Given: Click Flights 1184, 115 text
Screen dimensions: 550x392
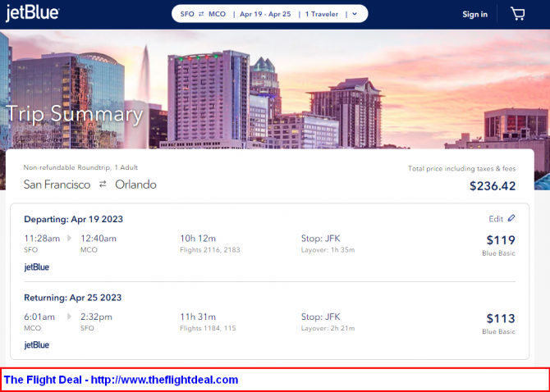Looking at the screenshot, I should click(x=208, y=329).
